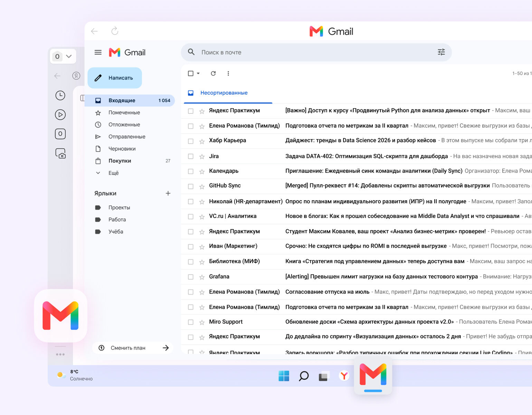Viewport: 532px width, 415px height.
Task: Open the Входящие inbox folder
Action: pyautogui.click(x=130, y=100)
